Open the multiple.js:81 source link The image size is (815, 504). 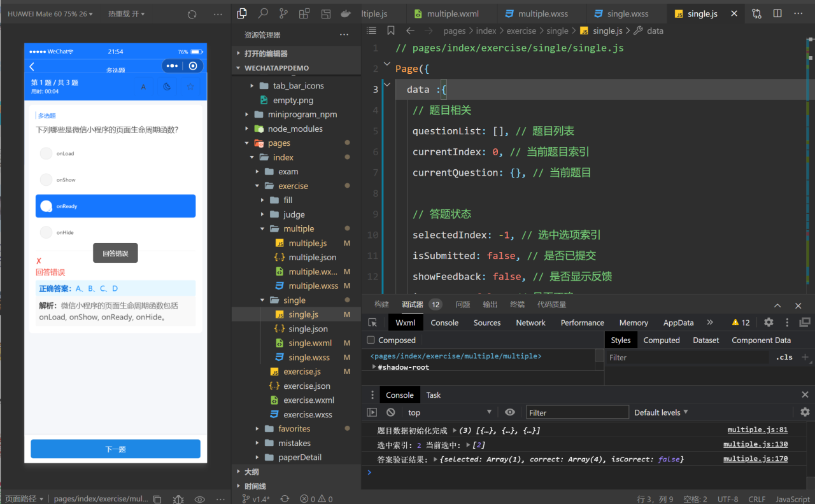758,430
